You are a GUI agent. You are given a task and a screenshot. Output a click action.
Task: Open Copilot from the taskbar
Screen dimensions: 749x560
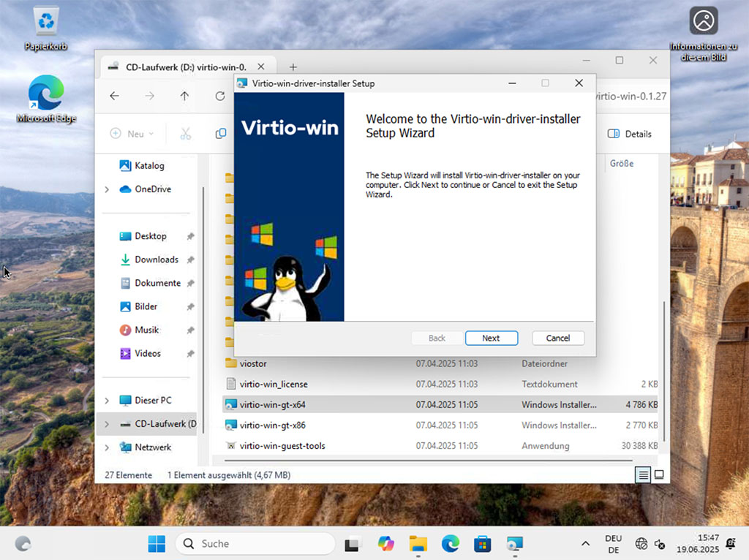click(x=385, y=543)
